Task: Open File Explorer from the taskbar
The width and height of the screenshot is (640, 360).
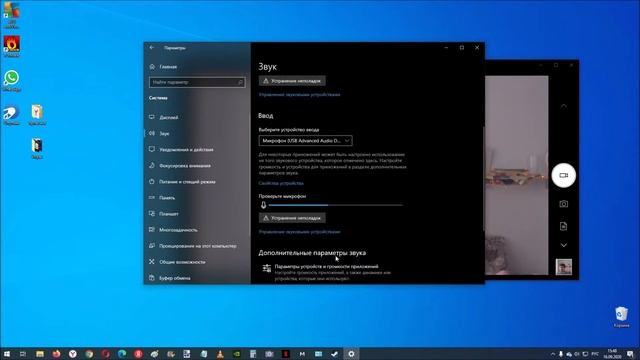Action: click(x=40, y=354)
